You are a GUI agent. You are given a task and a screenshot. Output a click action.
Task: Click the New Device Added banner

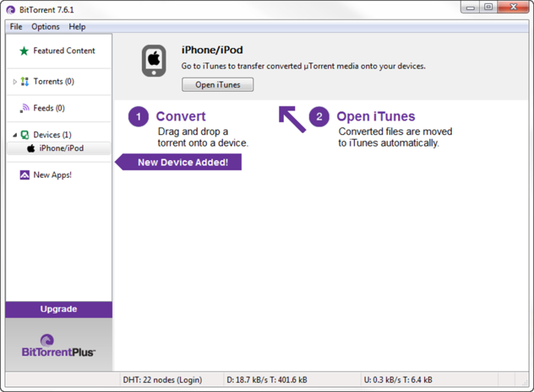178,162
